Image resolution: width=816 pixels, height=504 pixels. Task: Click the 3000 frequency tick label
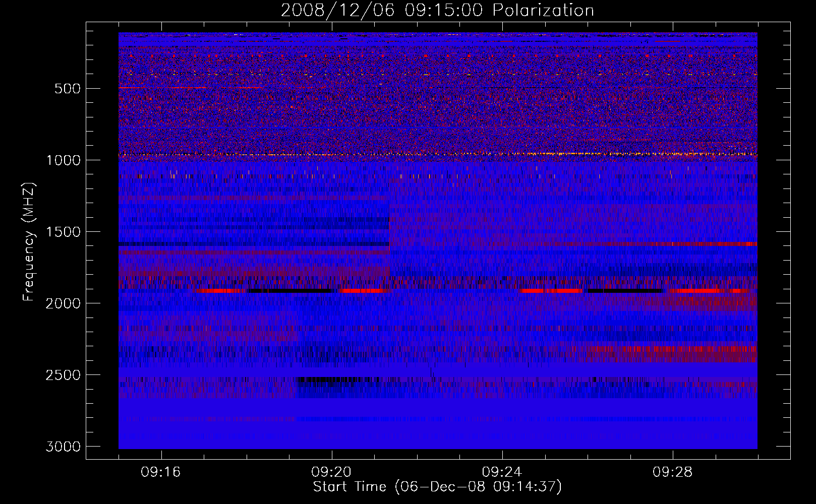tap(63, 447)
